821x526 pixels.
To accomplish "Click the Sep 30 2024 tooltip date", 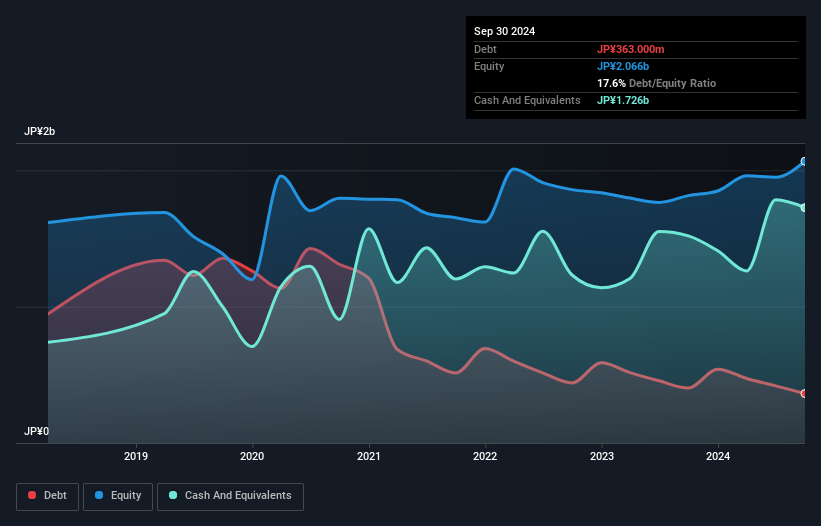I will tap(504, 31).
